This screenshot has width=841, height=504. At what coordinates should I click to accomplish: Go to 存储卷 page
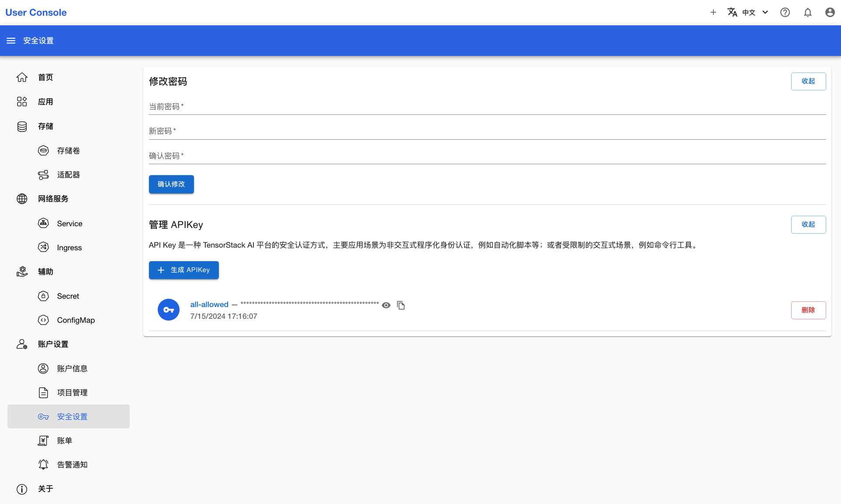click(69, 151)
